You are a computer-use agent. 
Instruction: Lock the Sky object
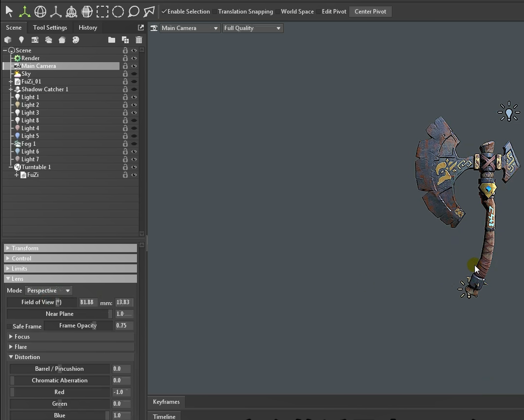(x=125, y=74)
